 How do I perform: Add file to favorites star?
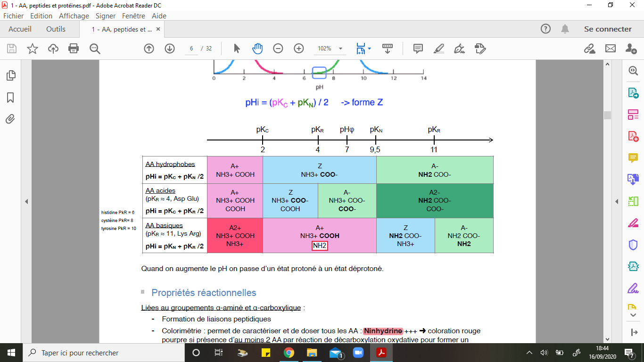tap(33, 49)
